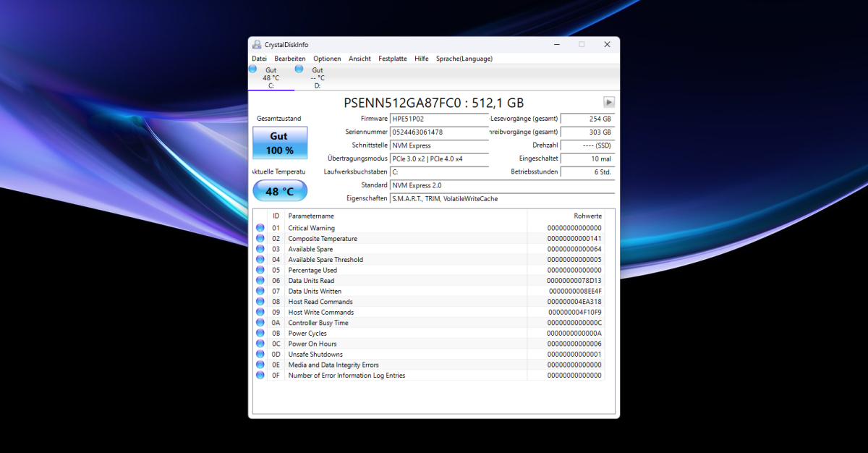Screen dimensions: 868x453
Task: Click the blue health dot on drive D tab
Action: pos(299,67)
